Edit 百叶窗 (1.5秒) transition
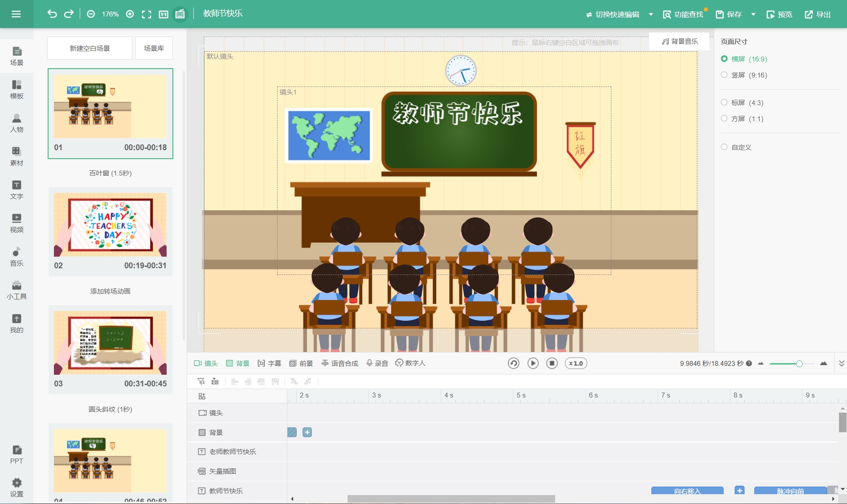This screenshot has height=504, width=847. click(x=110, y=173)
